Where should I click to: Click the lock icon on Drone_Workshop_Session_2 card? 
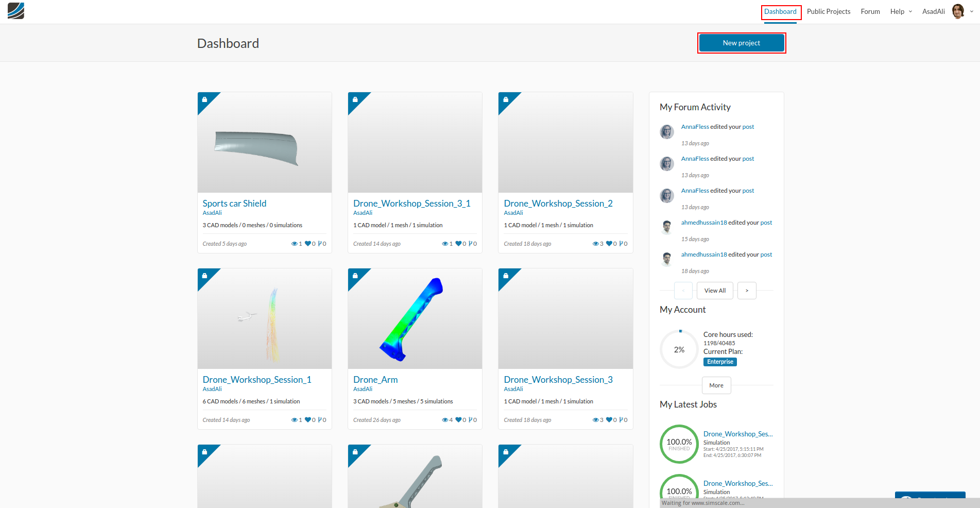click(506, 99)
